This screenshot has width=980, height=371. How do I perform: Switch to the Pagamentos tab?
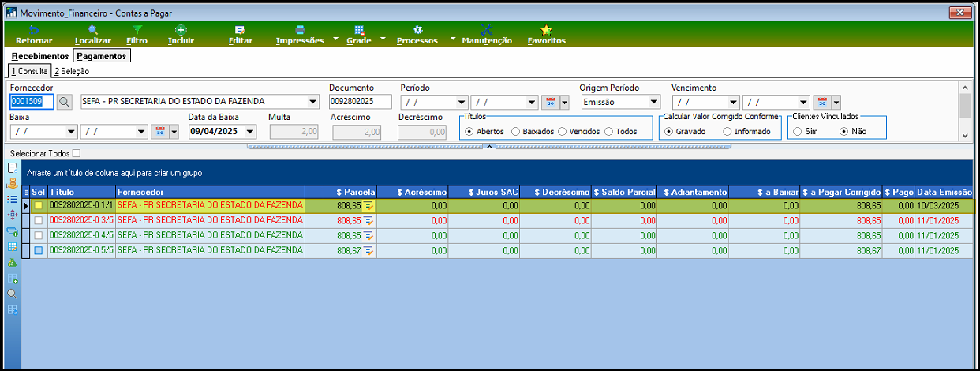click(101, 56)
